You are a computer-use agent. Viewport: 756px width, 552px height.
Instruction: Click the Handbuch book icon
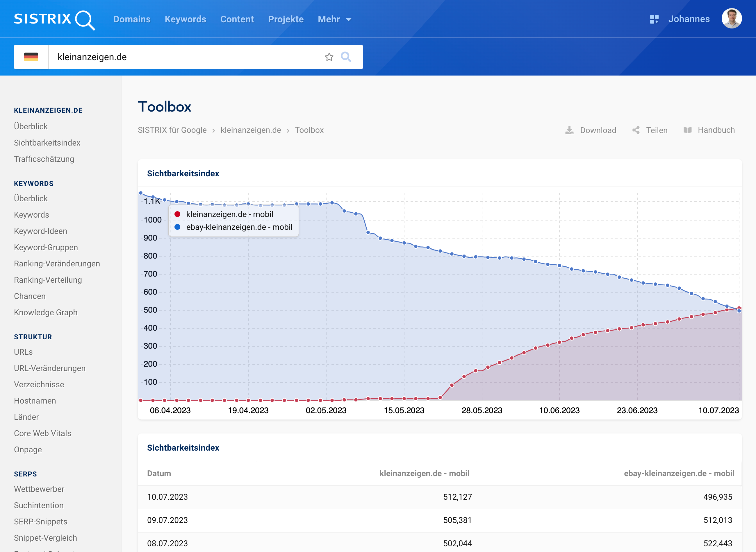click(687, 130)
